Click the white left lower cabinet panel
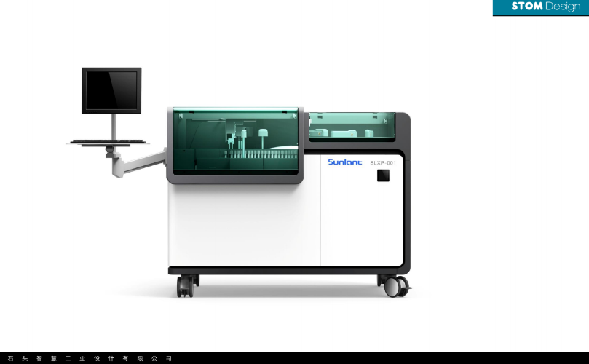This screenshot has height=364, width=589. pos(244,226)
